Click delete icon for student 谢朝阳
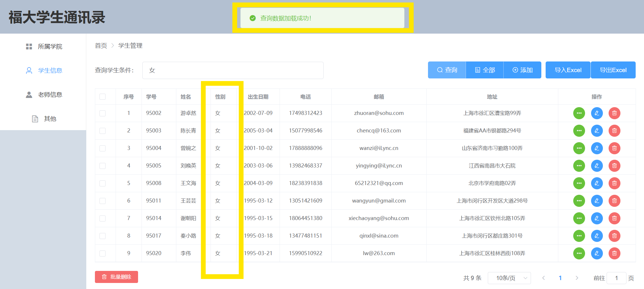This screenshot has height=289, width=644. point(614,218)
